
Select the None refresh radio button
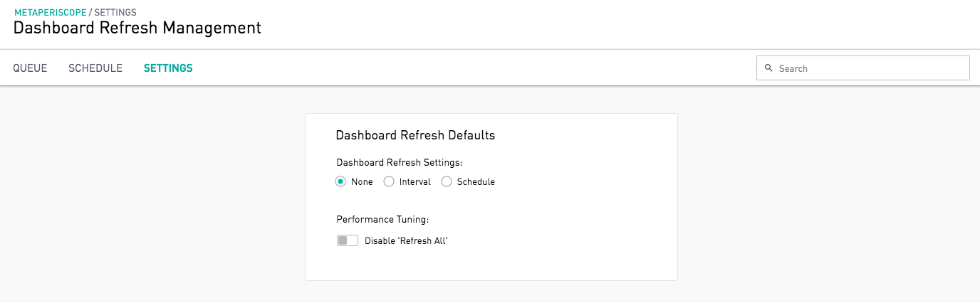[340, 181]
